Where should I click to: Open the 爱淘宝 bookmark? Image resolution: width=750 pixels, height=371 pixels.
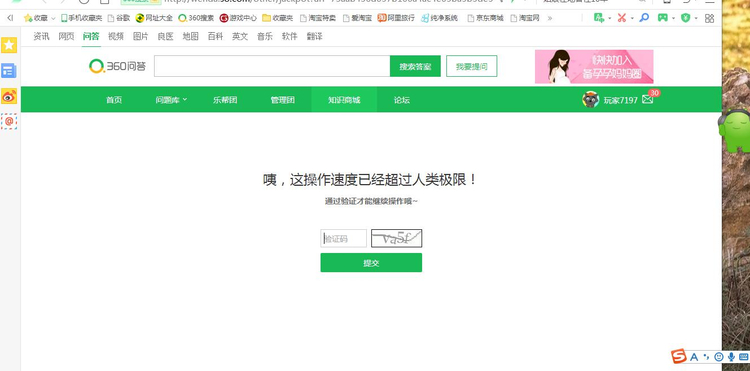(x=357, y=18)
